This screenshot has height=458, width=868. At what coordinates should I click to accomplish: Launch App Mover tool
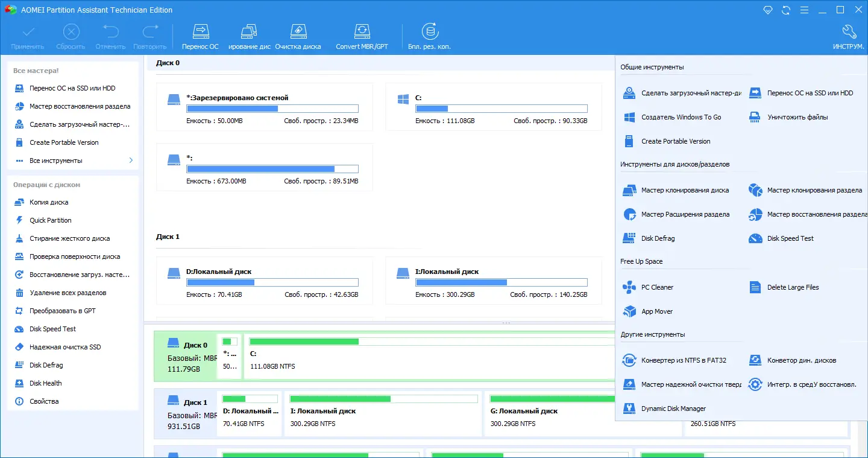click(x=647, y=311)
